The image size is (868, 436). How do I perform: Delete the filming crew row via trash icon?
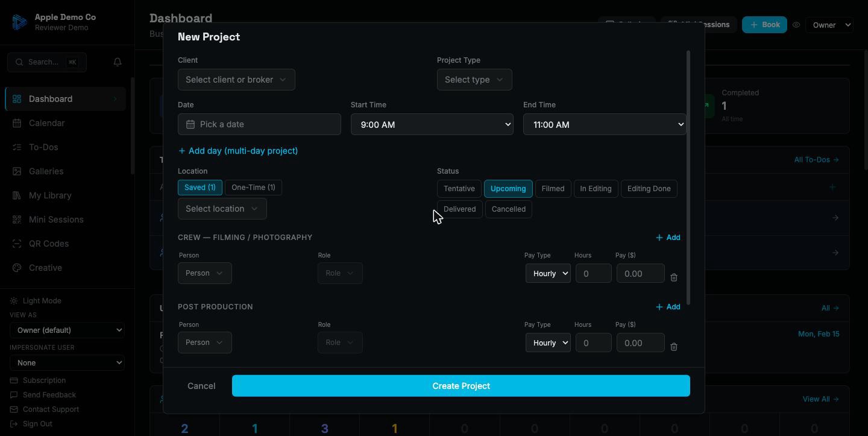pos(674,277)
